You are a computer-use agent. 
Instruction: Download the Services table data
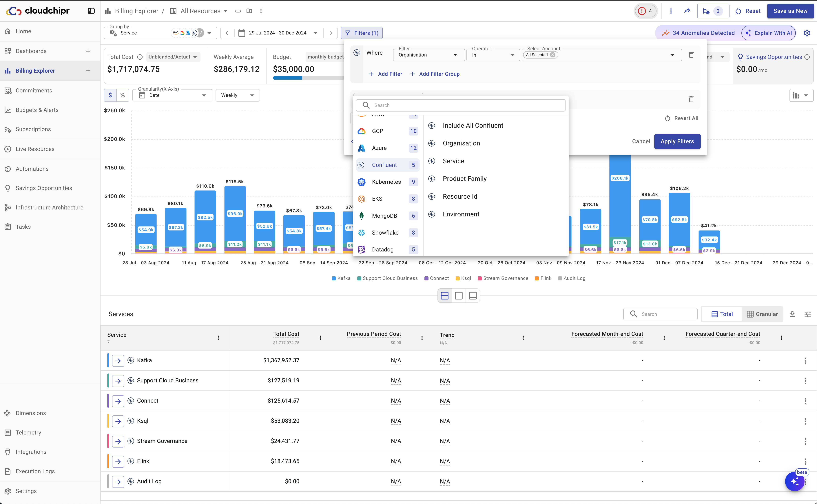(x=792, y=314)
